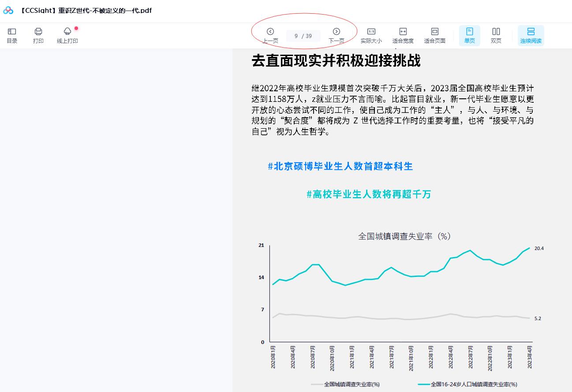This screenshot has height=392, width=572.
Task: Open the 目录 table of contents panel
Action: point(12,35)
